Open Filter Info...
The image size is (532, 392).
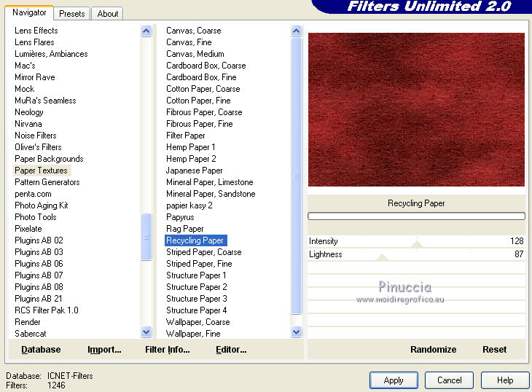tap(168, 350)
